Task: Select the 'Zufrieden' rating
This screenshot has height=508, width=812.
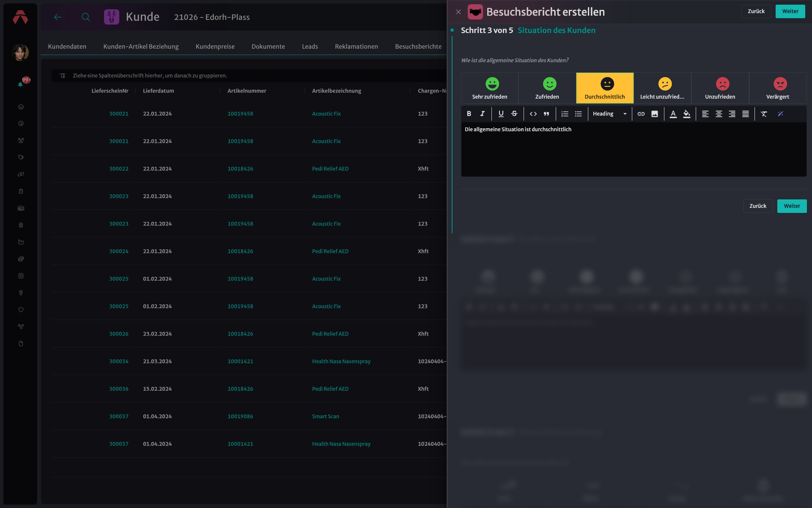Action: point(547,88)
